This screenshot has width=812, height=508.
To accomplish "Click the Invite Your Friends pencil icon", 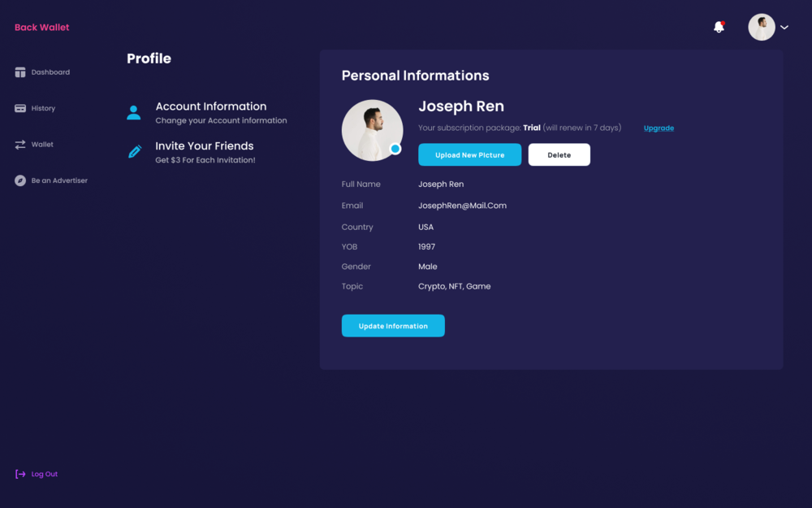I will [135, 152].
